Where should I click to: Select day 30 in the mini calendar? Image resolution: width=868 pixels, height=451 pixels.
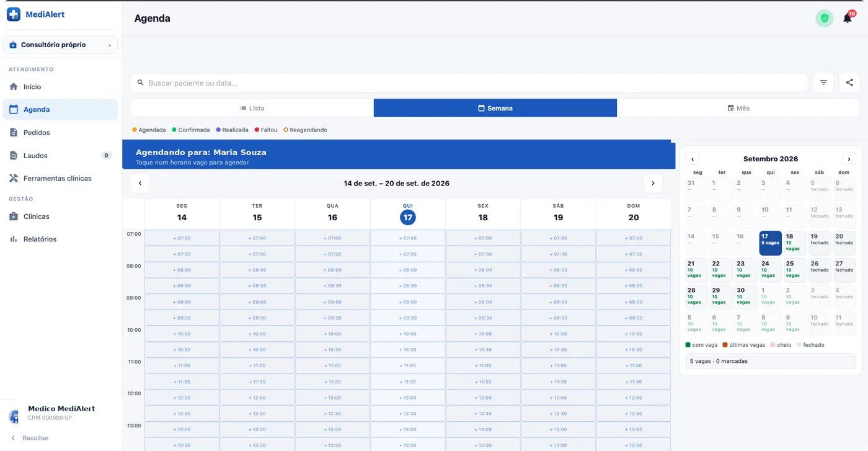point(745,297)
